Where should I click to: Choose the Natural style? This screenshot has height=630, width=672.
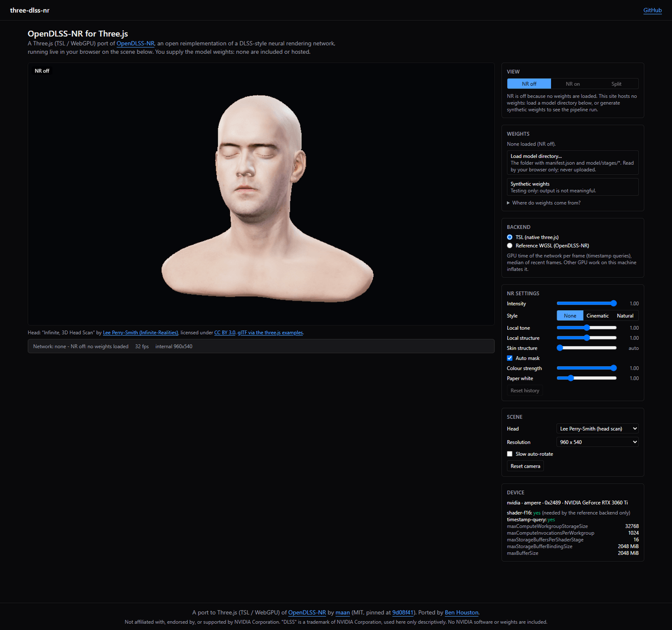[625, 316]
